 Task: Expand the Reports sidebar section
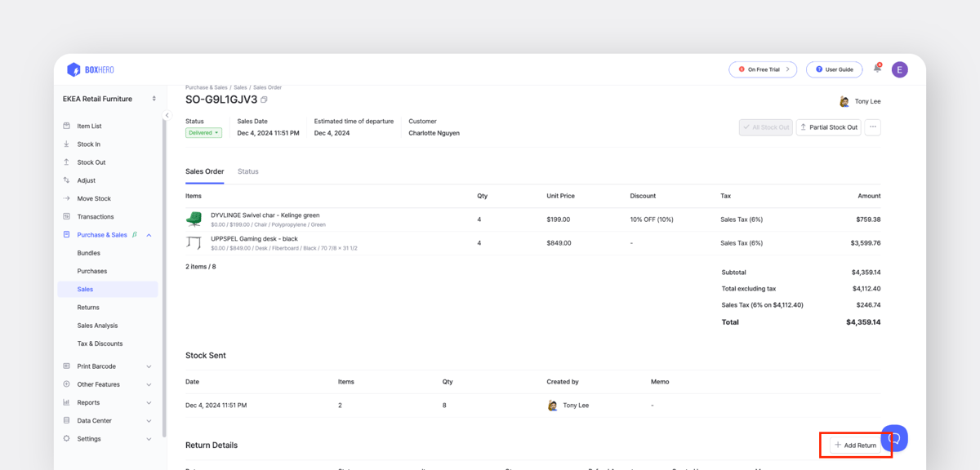click(108, 402)
